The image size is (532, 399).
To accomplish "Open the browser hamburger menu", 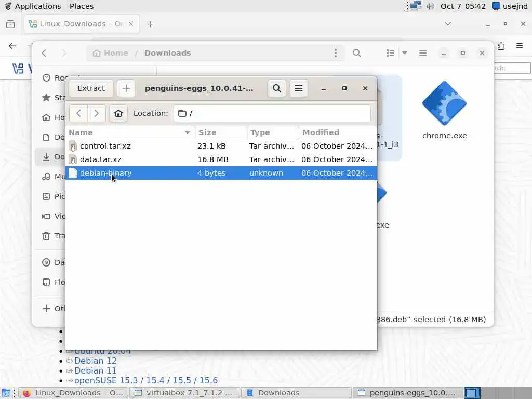I will tap(520, 46).
